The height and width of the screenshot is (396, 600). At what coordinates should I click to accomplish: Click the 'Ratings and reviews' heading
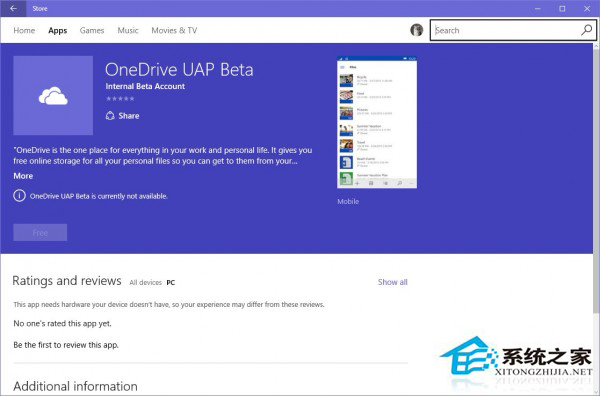67,281
